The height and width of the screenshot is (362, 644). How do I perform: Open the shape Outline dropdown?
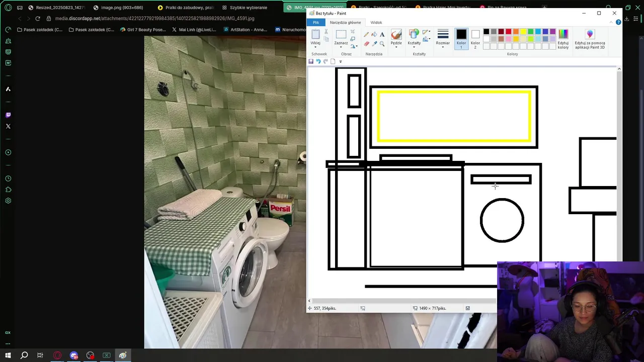(426, 32)
